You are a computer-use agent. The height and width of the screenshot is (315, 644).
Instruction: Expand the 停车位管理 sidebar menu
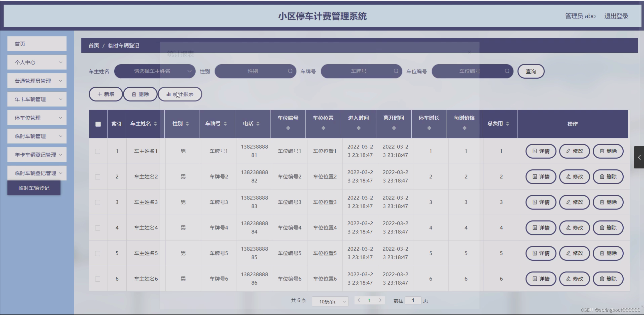[37, 118]
